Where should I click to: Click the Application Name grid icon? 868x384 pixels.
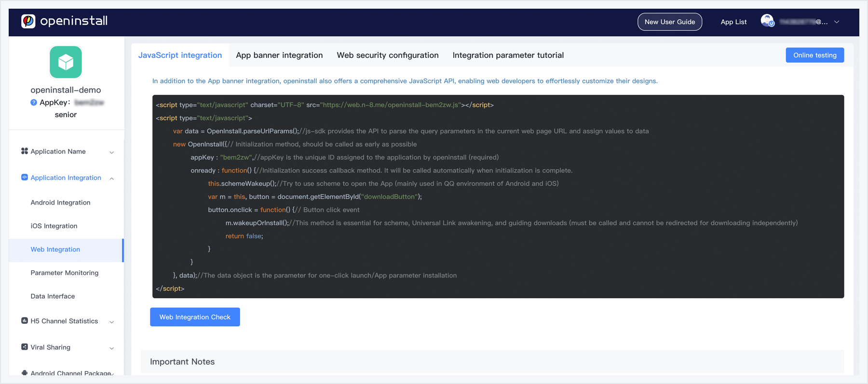pos(25,151)
